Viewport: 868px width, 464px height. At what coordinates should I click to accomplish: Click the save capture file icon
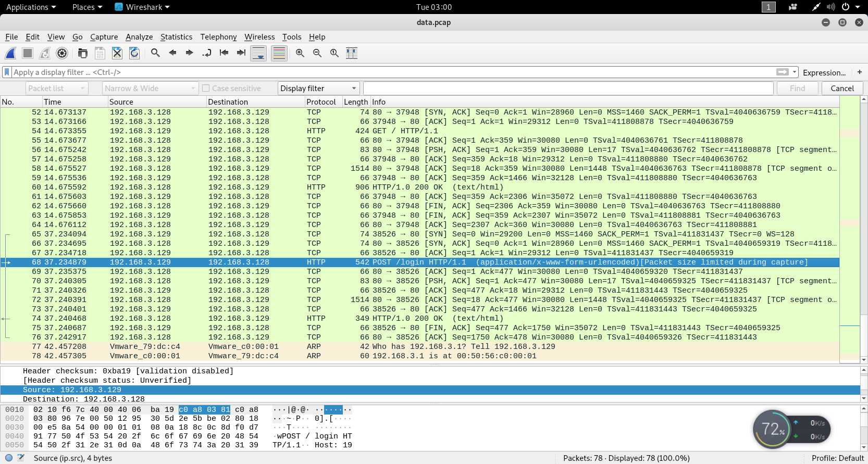click(x=100, y=53)
